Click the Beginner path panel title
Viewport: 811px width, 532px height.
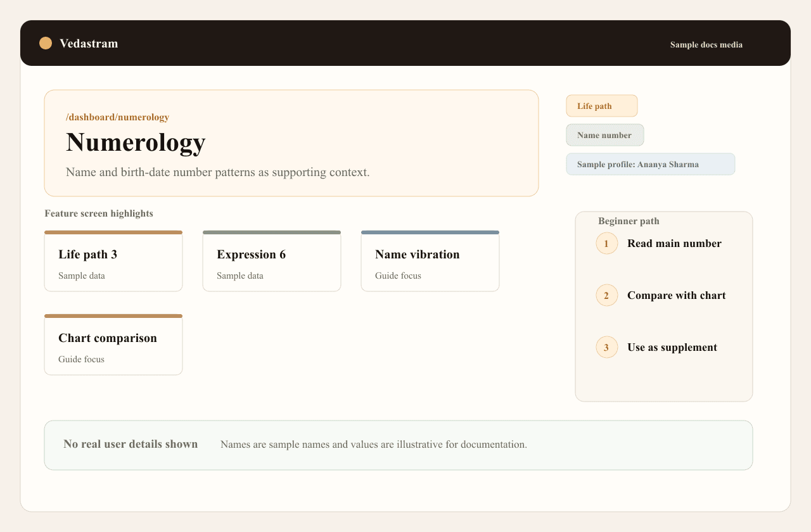pos(629,221)
